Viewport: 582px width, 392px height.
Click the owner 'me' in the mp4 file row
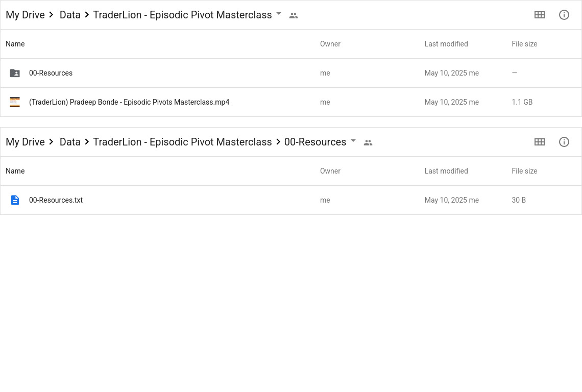[x=325, y=102]
